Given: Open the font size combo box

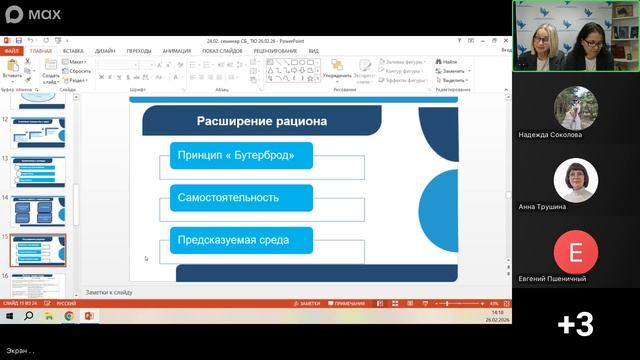Looking at the screenshot, I should click(146, 65).
